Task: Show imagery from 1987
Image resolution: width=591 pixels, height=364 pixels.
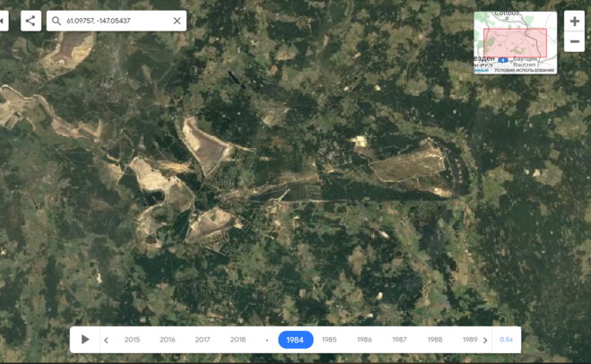Action: [399, 340]
